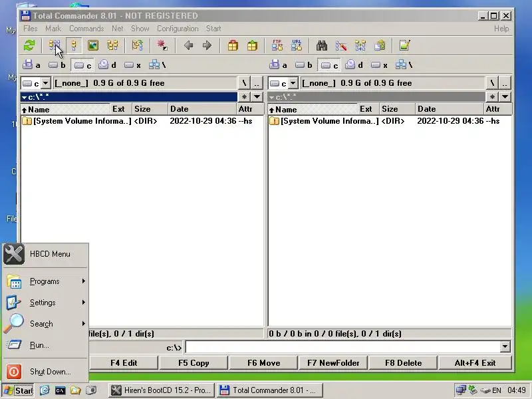Click the Pack files gift box icon
This screenshot has width=532, height=399.
233,45
